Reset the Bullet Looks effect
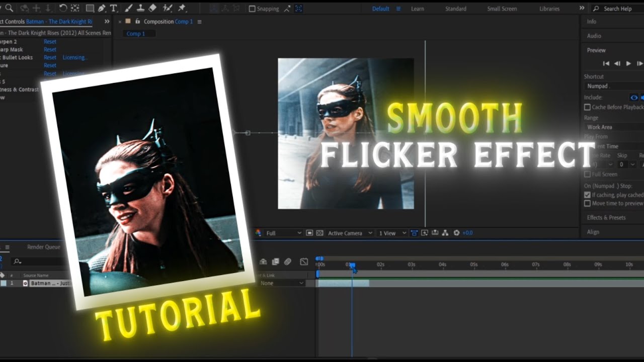Screen dimensions: 644x362 (x=50, y=57)
